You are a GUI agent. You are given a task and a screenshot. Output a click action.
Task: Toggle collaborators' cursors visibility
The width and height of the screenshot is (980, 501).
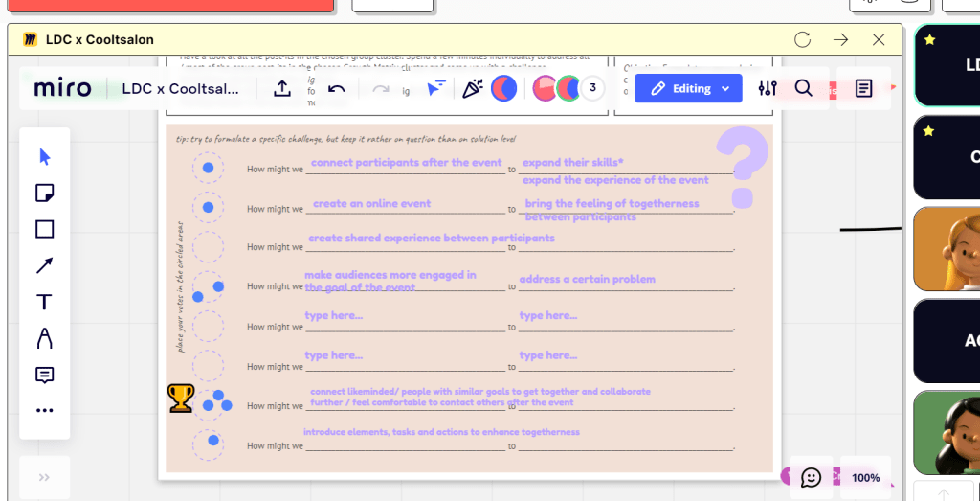436,89
